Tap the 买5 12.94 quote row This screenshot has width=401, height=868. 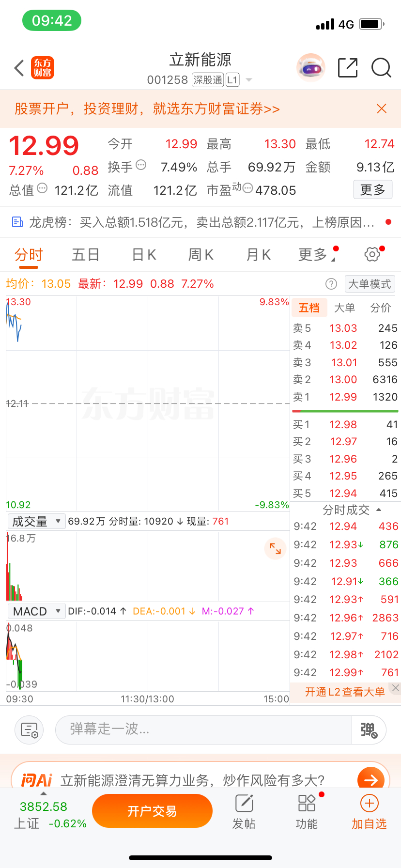pos(345,493)
